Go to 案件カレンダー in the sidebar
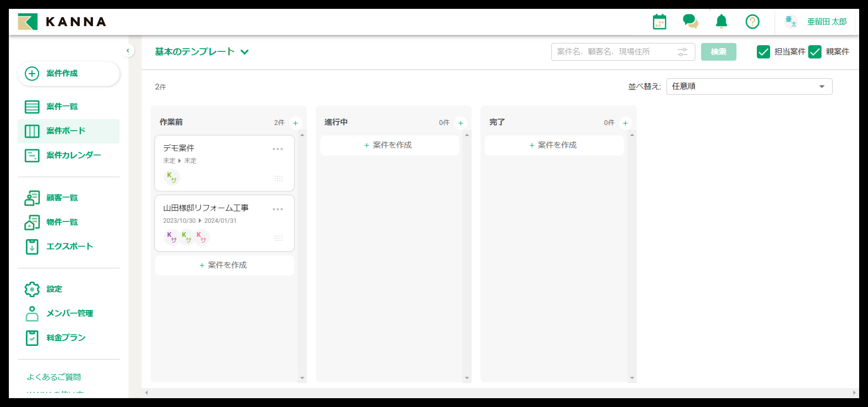868x407 pixels. click(x=73, y=155)
